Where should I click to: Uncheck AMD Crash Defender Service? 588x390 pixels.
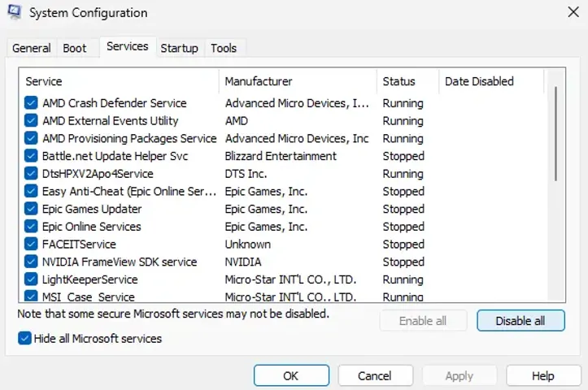[x=31, y=103]
